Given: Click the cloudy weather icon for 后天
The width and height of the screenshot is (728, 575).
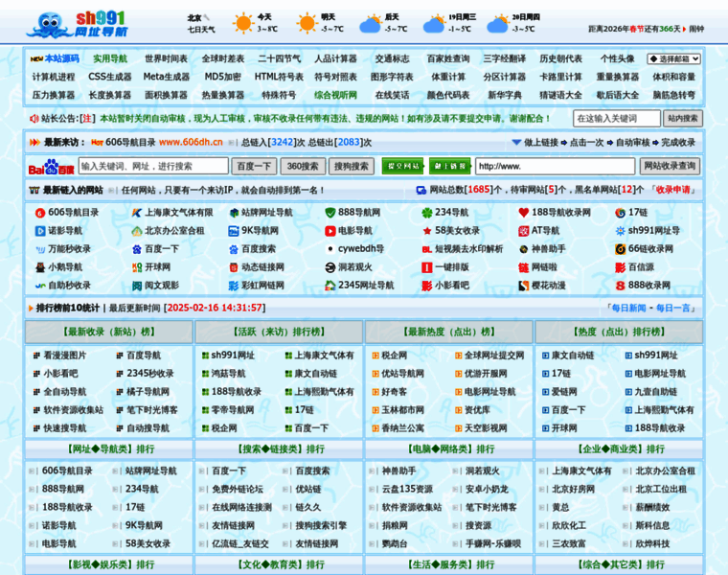Looking at the screenshot, I should [x=370, y=24].
